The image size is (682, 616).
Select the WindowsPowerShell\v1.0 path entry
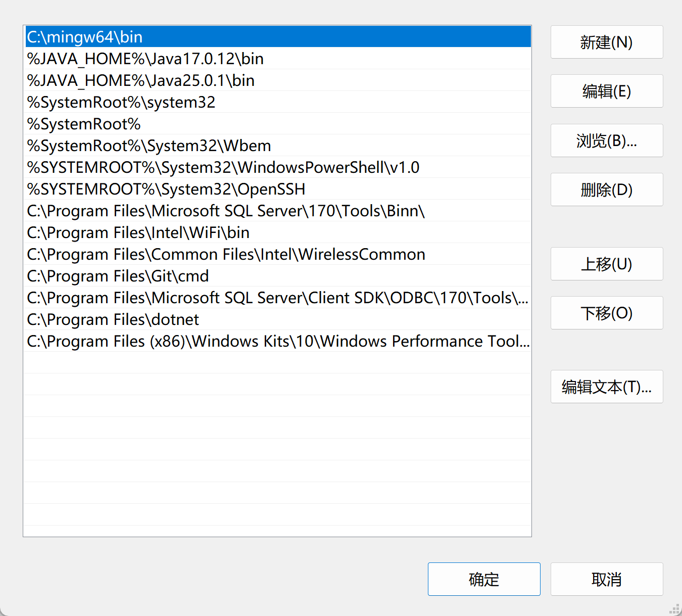pyautogui.click(x=278, y=167)
